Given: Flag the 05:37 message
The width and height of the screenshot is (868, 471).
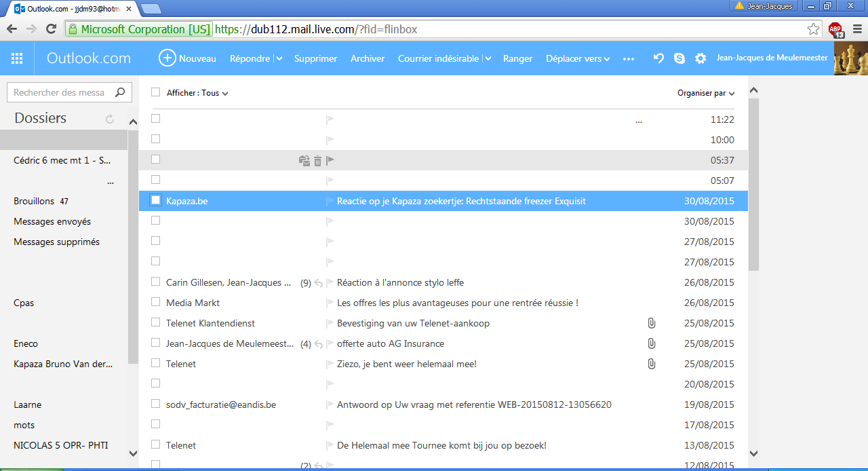Looking at the screenshot, I should 330,160.
